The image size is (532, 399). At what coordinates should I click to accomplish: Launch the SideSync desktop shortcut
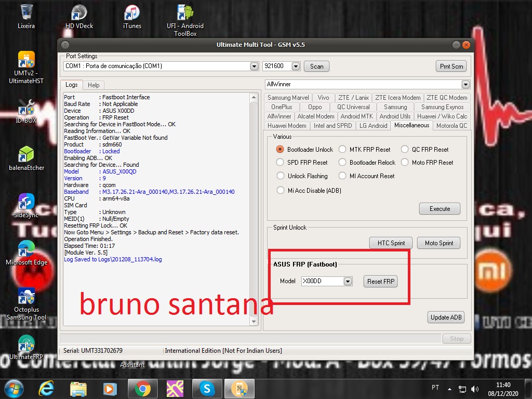26,205
